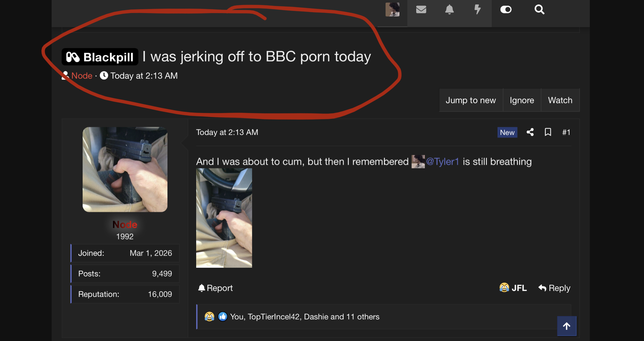Screen dimensions: 644x341
Task: Toggle the dark mode style switch
Action: 506,10
